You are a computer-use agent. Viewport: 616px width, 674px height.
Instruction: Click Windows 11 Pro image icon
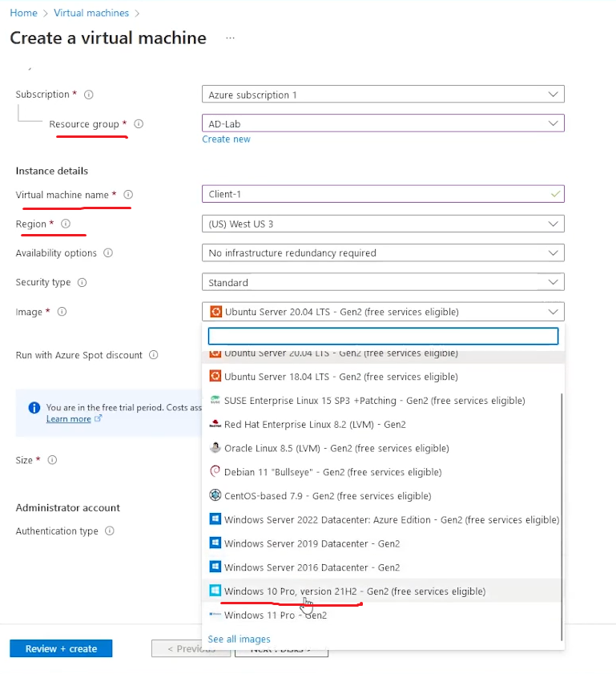215,615
